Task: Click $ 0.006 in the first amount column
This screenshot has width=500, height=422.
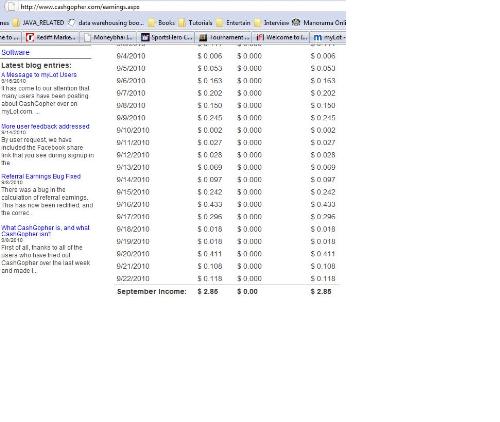Action: click(210, 56)
